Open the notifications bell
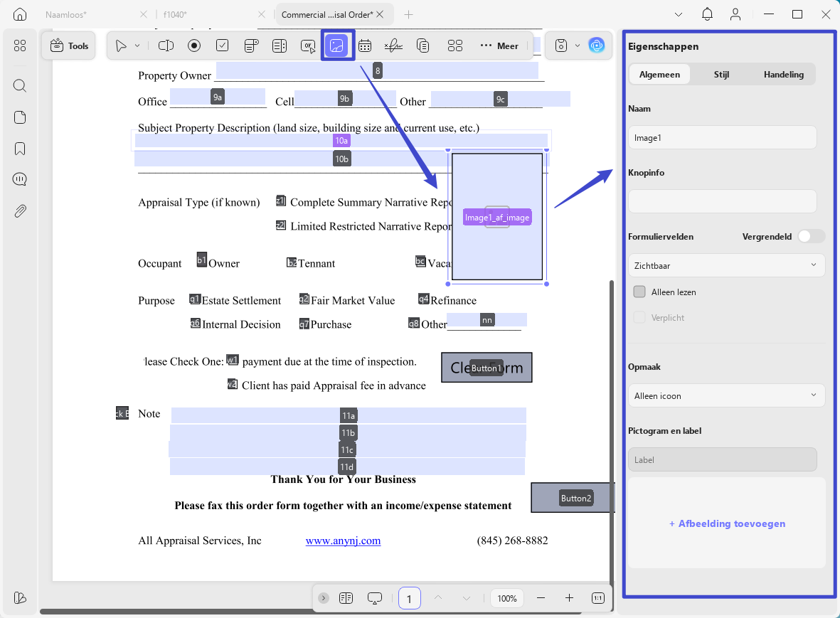This screenshot has height=618, width=840. click(x=707, y=14)
